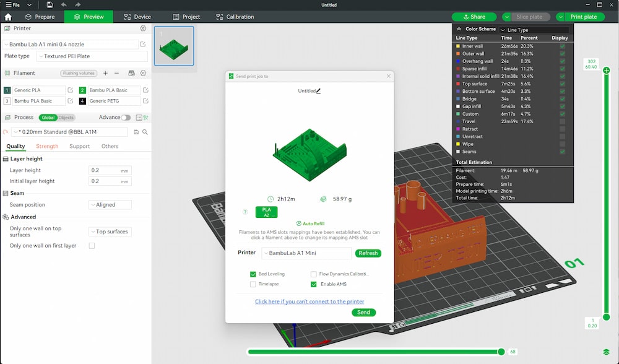
Task: Open arrow next to Slice plate
Action: 506,17
